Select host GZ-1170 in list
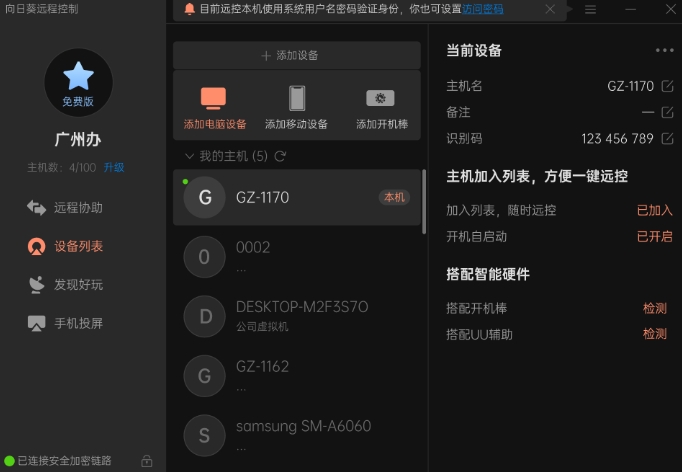682x472 pixels. tap(297, 198)
